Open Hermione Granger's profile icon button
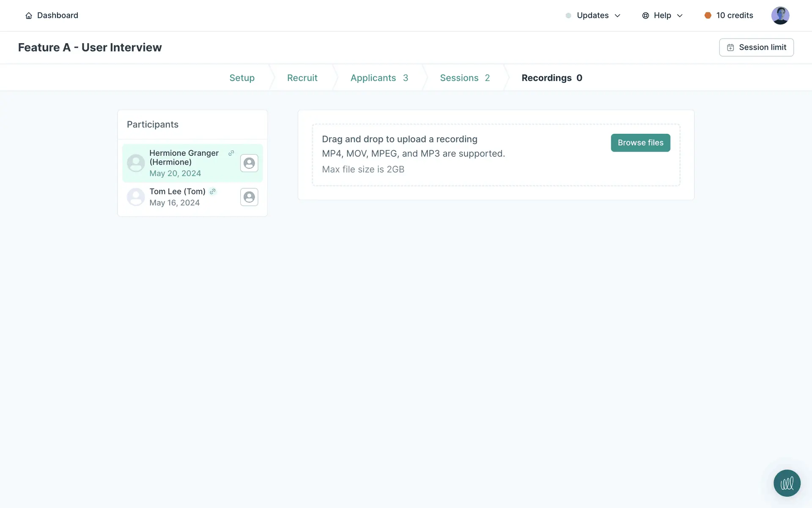This screenshot has height=508, width=812. [x=249, y=163]
